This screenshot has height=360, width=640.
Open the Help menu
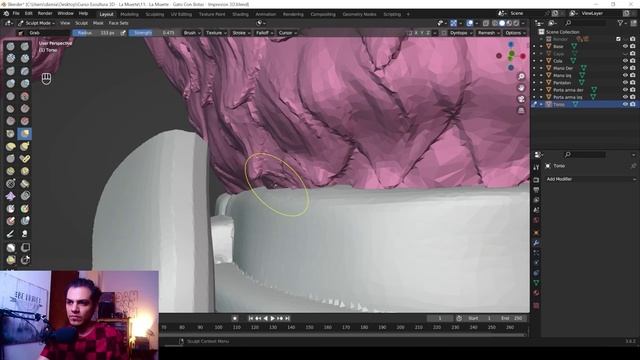(83, 13)
